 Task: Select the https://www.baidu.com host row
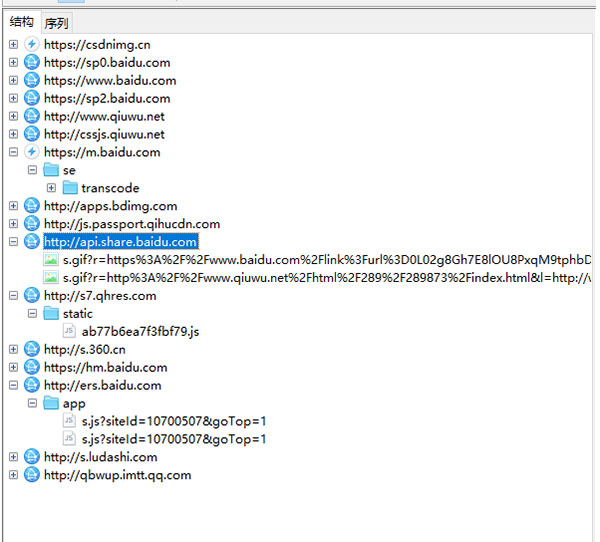[110, 80]
